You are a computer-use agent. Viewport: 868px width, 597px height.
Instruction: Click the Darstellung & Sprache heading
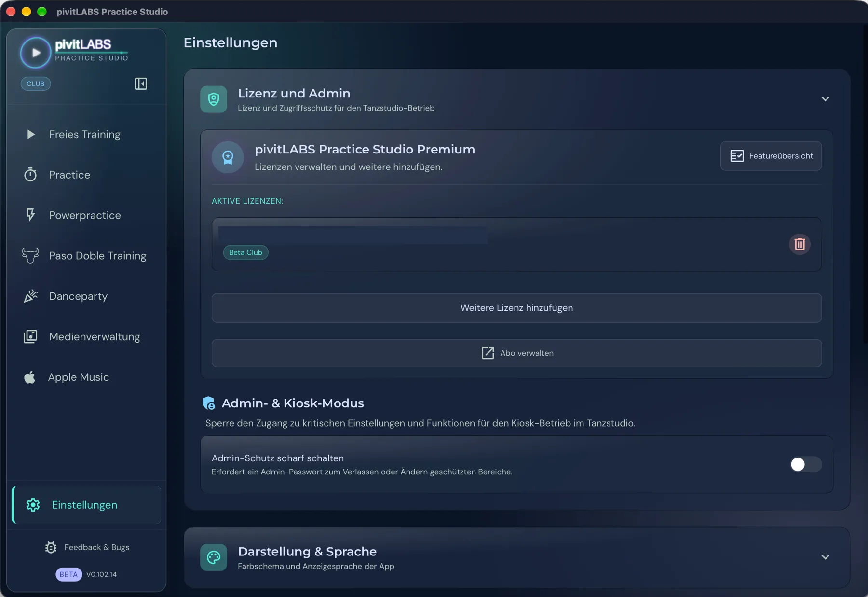[307, 551]
